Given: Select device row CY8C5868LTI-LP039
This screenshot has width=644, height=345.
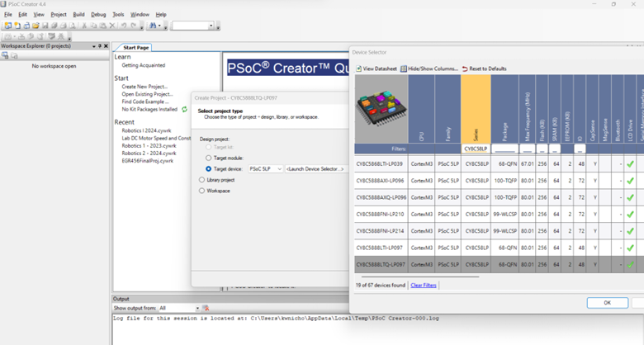Looking at the screenshot, I should coord(499,164).
